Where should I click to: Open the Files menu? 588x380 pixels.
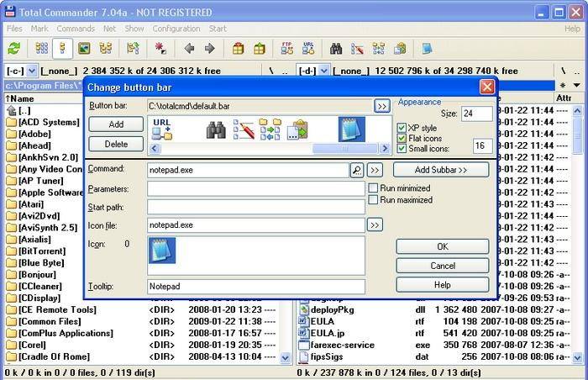pos(14,29)
